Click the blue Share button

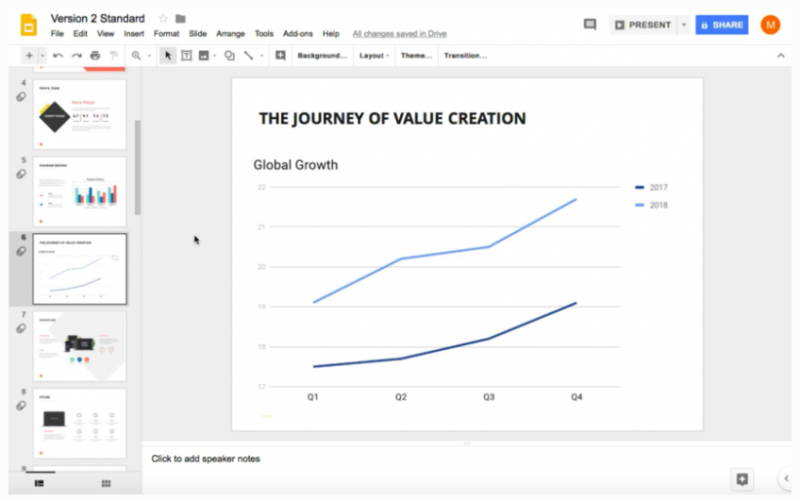pyautogui.click(x=721, y=25)
